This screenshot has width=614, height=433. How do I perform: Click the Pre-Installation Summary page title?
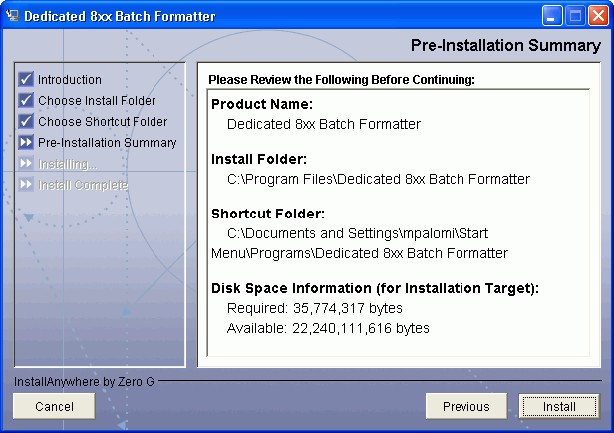(x=506, y=45)
